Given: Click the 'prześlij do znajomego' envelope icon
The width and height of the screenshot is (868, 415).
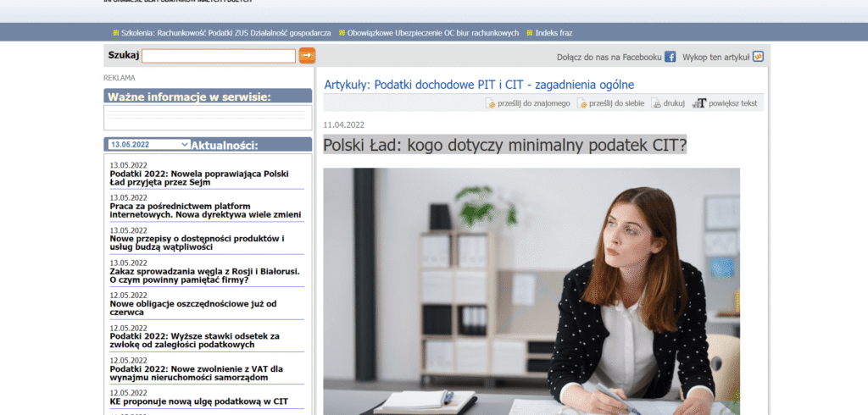Looking at the screenshot, I should pos(490,103).
